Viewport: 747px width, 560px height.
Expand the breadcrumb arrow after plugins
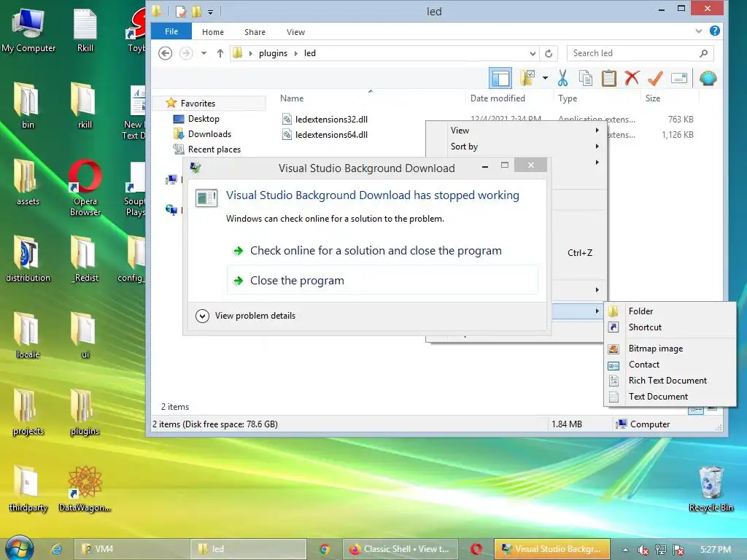[x=296, y=53]
